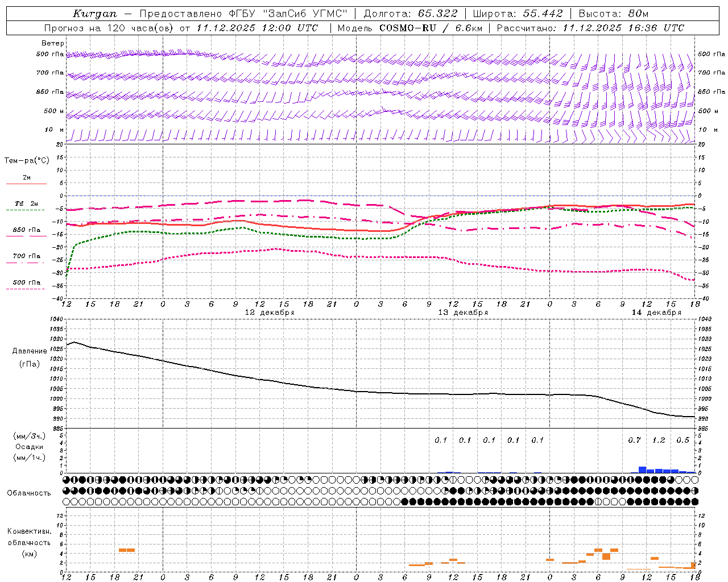Click the "1.2" precipitation amount
728x582 pixels.
659,440
